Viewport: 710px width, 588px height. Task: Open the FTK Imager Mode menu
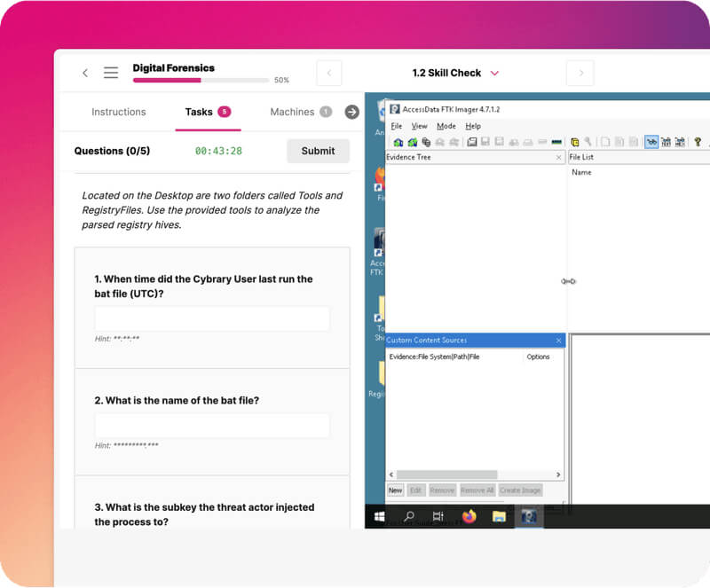[x=446, y=126]
